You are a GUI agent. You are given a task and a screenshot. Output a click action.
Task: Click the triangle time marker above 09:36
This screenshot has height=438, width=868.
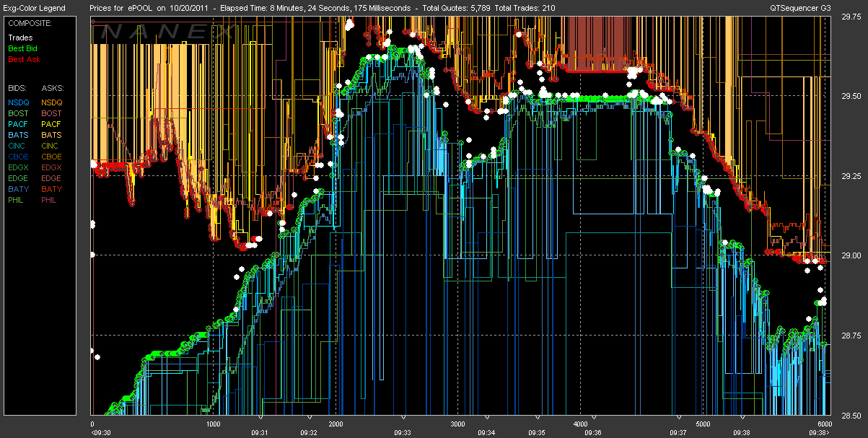tap(594, 418)
